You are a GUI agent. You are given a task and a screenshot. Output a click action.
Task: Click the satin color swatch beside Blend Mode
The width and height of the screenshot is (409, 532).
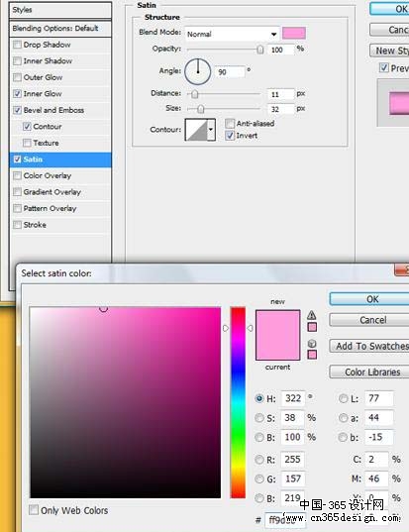[294, 34]
